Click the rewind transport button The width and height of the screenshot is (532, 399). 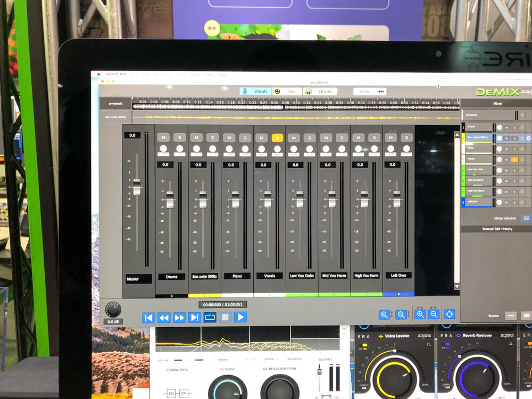pyautogui.click(x=164, y=318)
